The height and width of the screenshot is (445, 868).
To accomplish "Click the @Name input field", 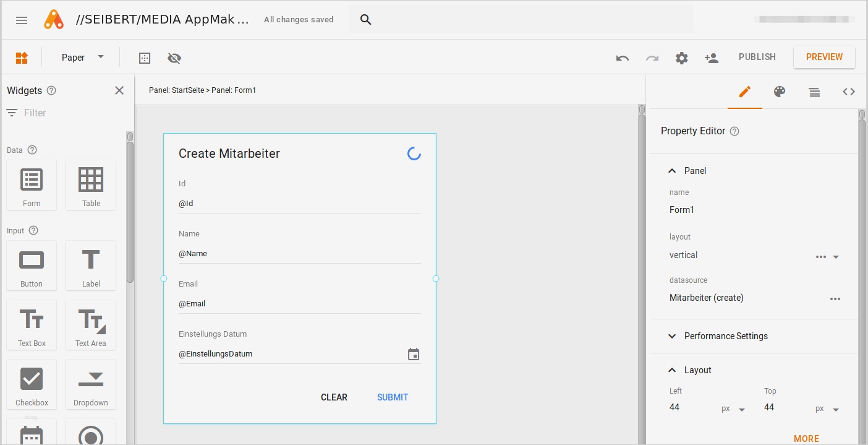I will [x=300, y=253].
